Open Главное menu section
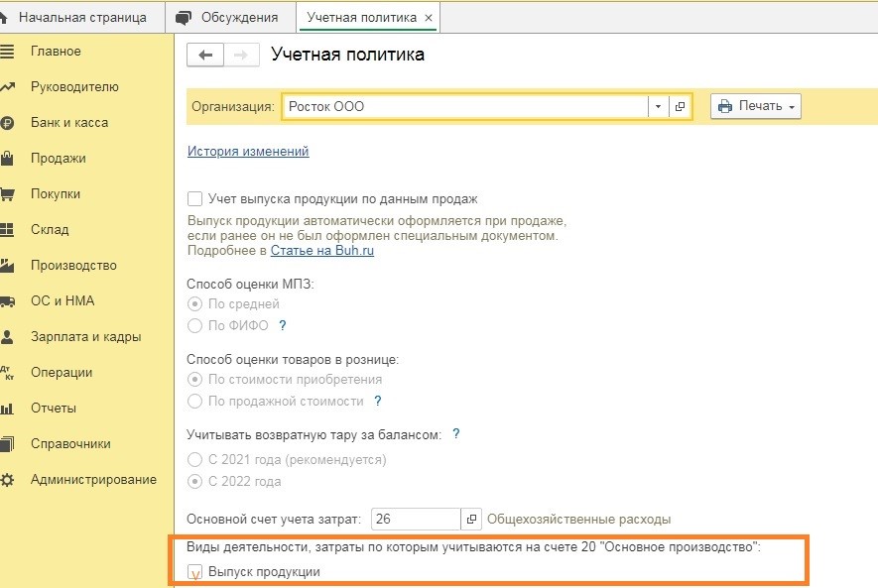Image resolution: width=878 pixels, height=588 pixels. tap(56, 52)
